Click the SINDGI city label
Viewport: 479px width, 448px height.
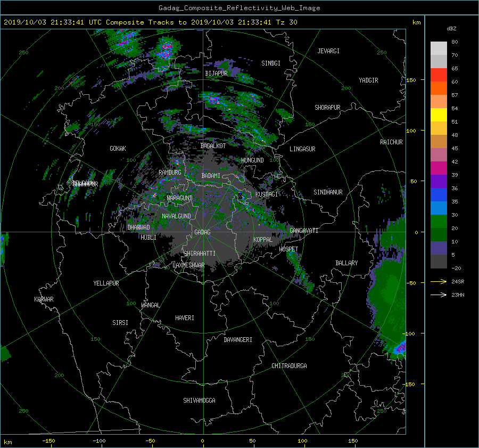tap(271, 63)
